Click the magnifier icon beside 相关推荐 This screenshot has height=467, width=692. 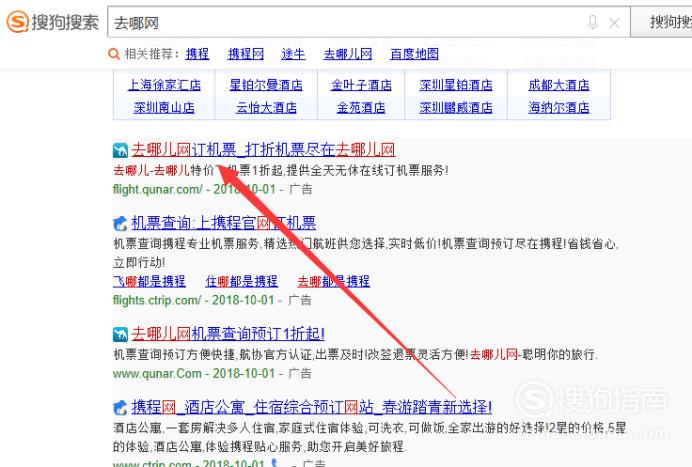[114, 54]
